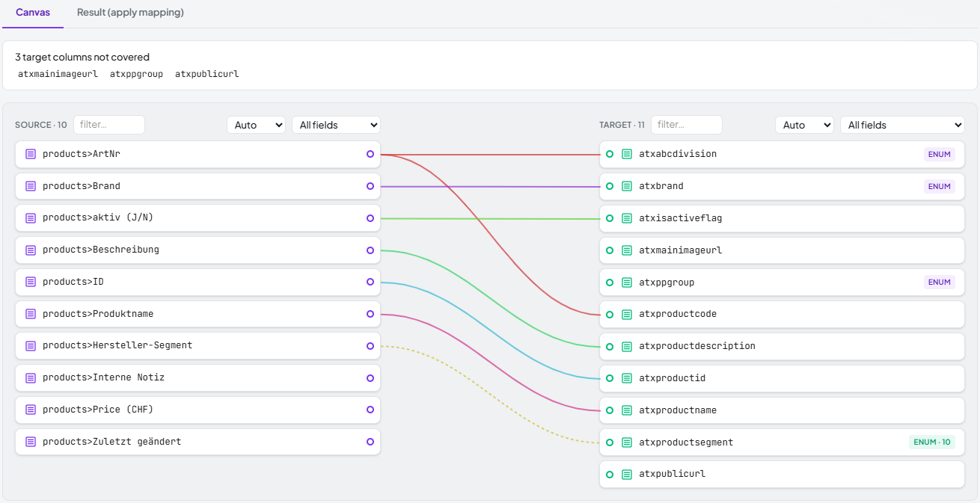Click the input connector of atxppgroup
The image size is (980, 503).
click(610, 283)
